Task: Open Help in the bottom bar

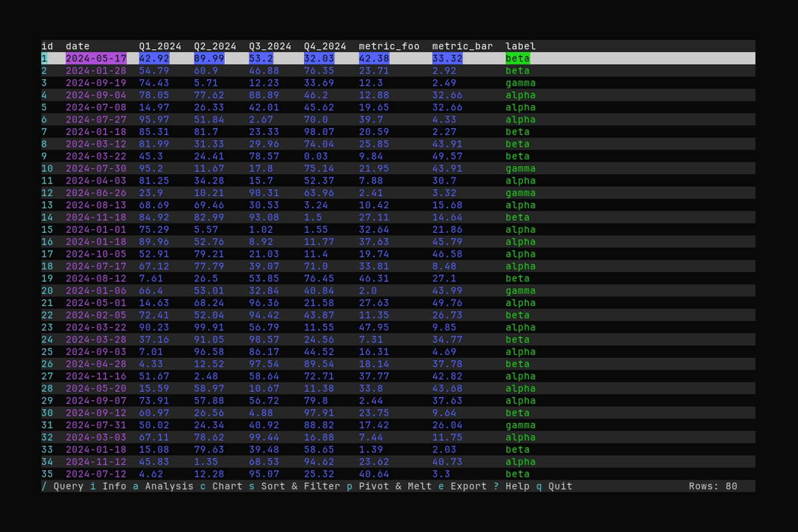Action: [517, 486]
